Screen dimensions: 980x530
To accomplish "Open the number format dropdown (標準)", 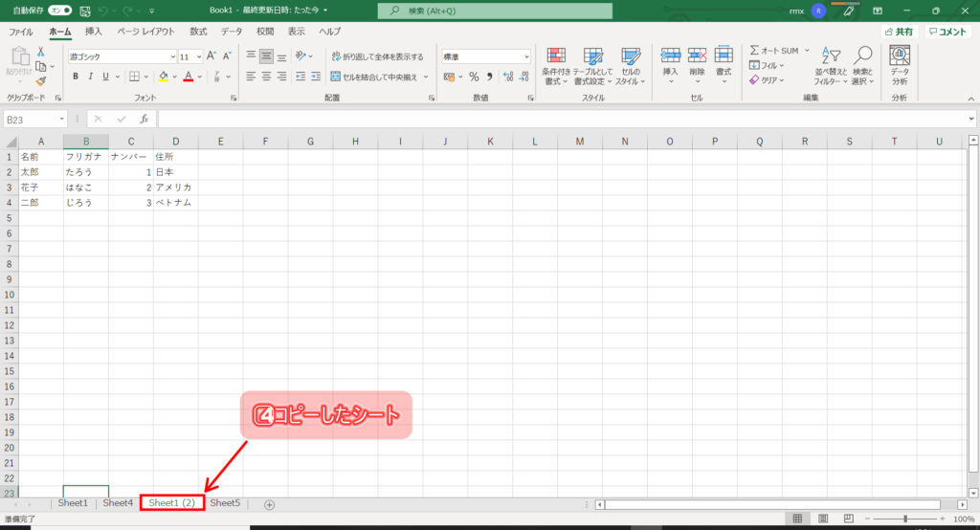I will coord(526,56).
